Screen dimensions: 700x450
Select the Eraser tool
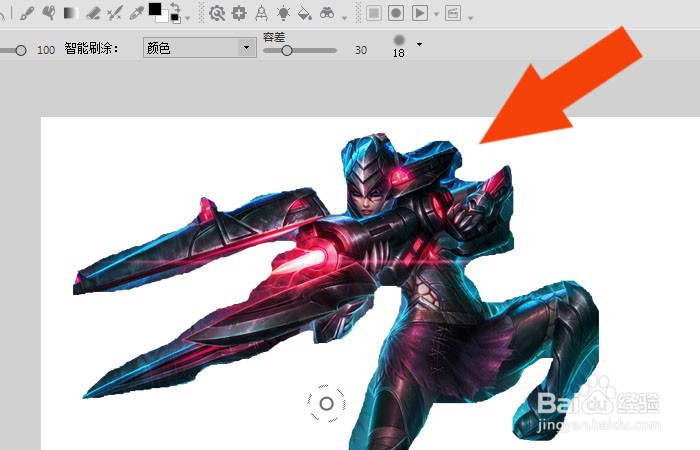click(x=92, y=13)
